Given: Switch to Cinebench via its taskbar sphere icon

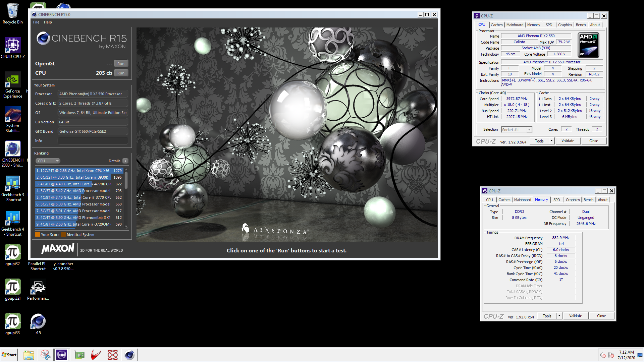Looking at the screenshot, I should 129,355.
